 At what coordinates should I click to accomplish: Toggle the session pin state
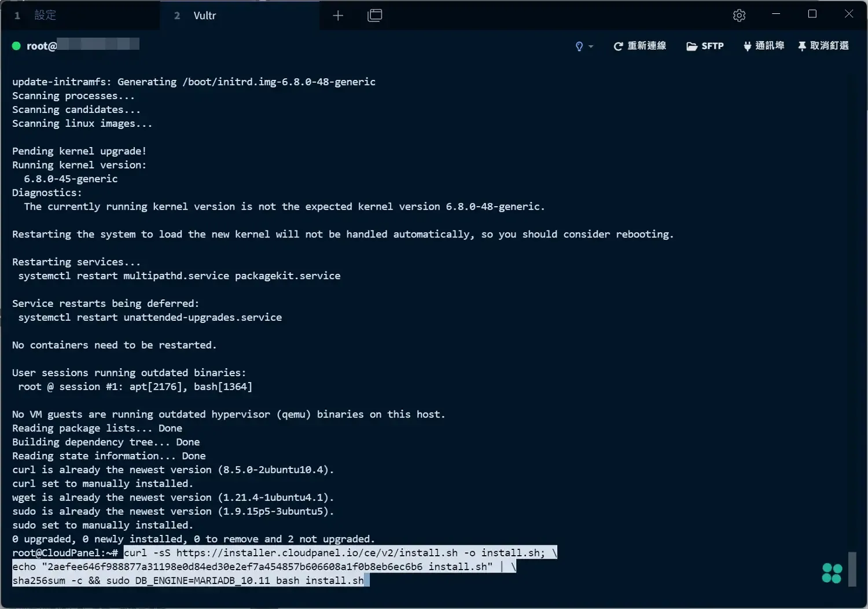[x=823, y=46]
